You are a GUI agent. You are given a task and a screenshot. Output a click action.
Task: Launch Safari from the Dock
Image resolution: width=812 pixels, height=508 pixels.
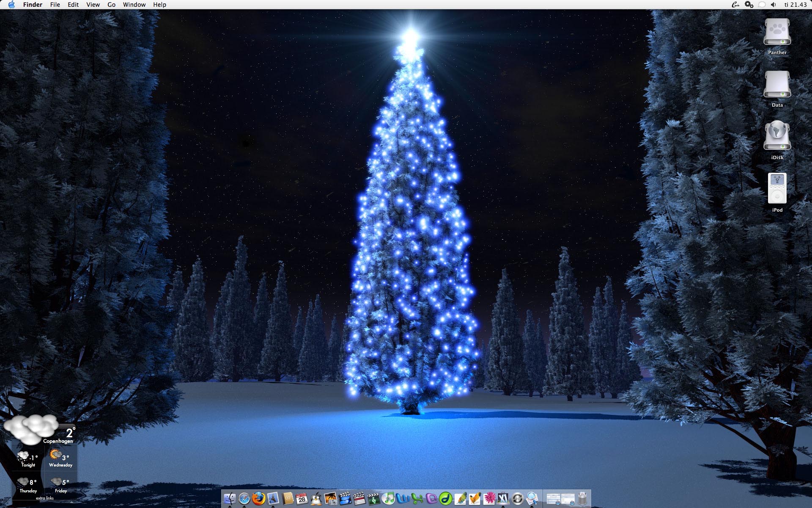click(x=244, y=498)
